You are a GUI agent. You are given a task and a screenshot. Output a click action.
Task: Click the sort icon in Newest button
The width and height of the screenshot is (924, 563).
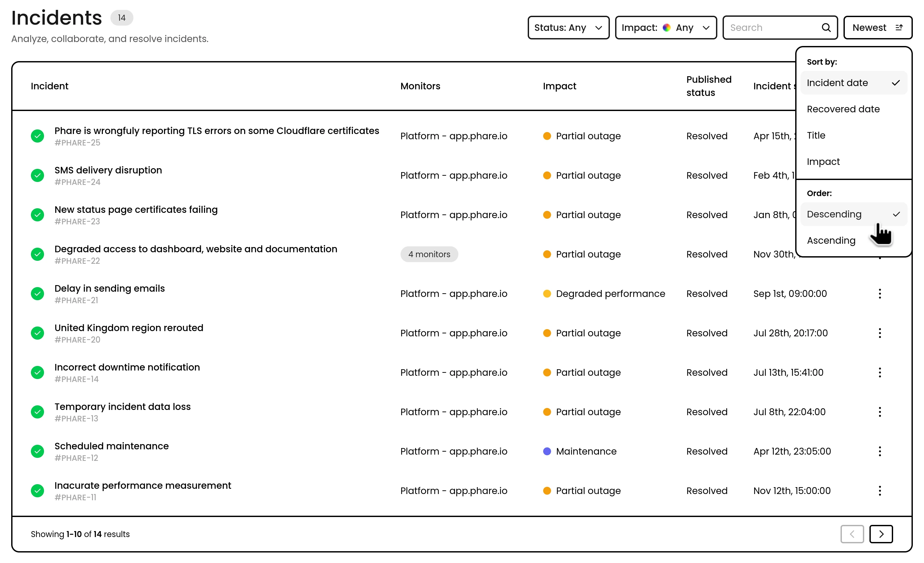click(899, 27)
